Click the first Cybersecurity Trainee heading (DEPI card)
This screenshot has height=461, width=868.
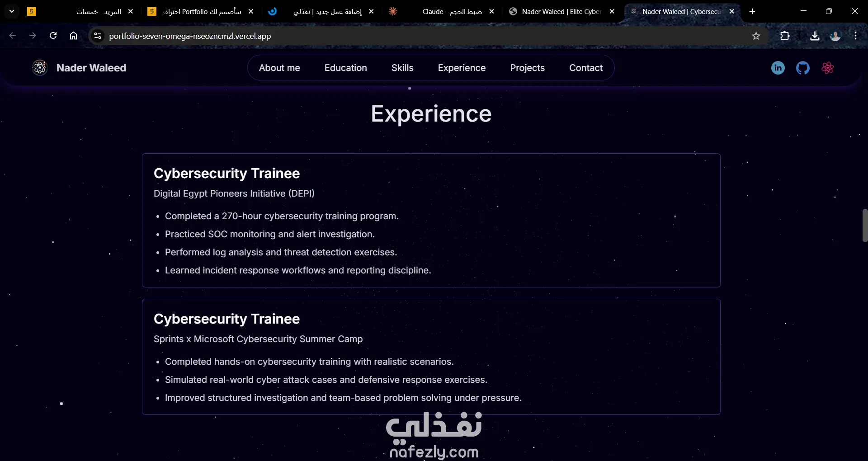pos(226,174)
